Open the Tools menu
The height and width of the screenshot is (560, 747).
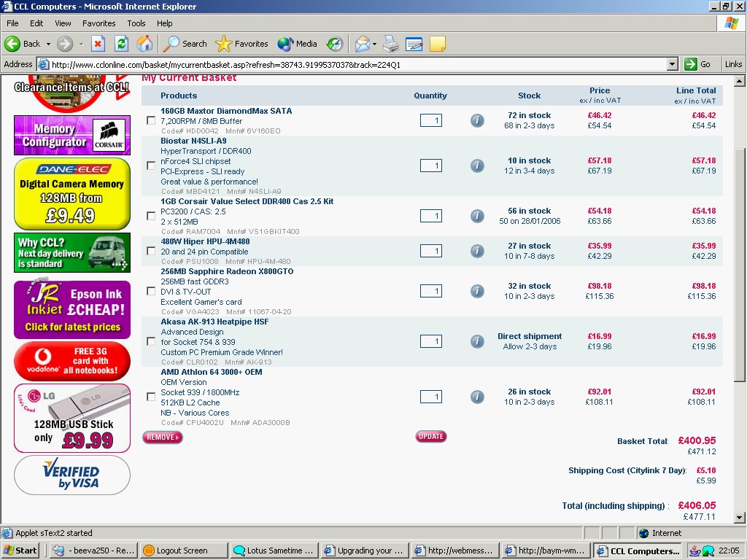click(136, 23)
